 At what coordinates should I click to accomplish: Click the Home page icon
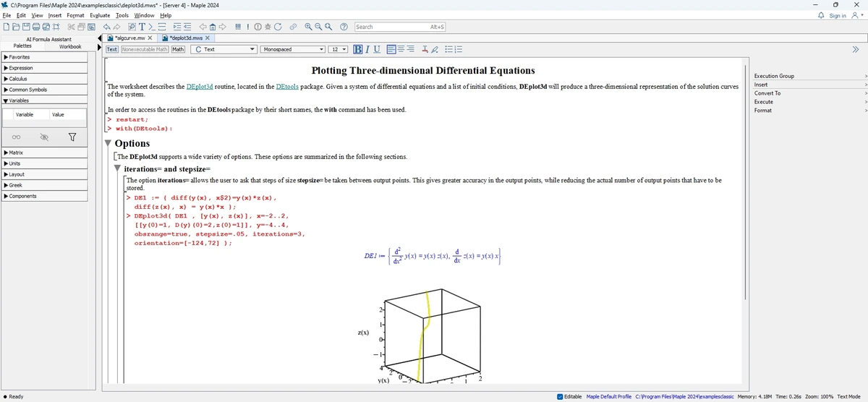[x=213, y=27]
